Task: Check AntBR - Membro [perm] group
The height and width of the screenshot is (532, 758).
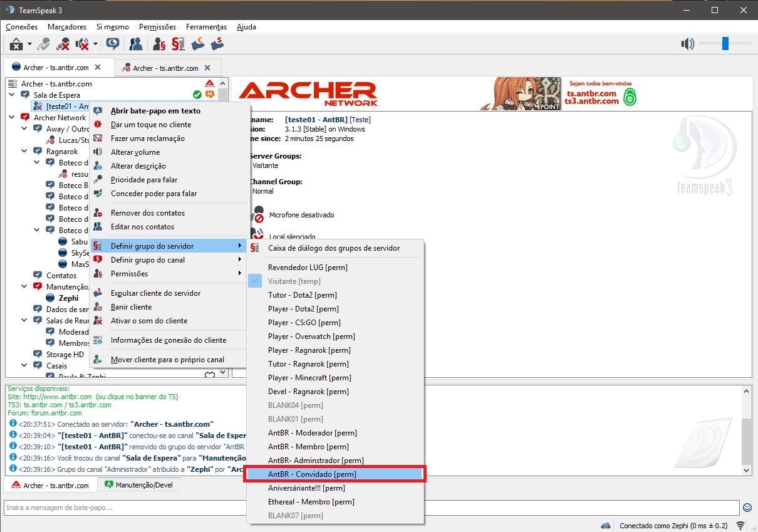Action: tap(335, 446)
